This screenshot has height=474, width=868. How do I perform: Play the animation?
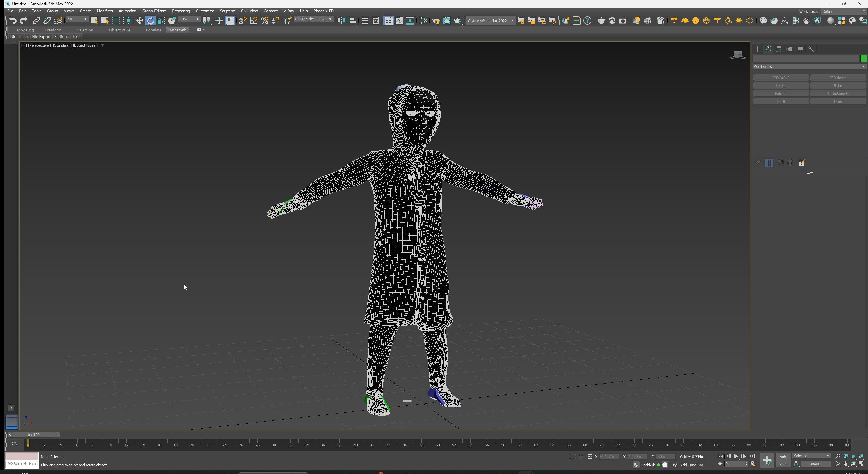coord(736,456)
